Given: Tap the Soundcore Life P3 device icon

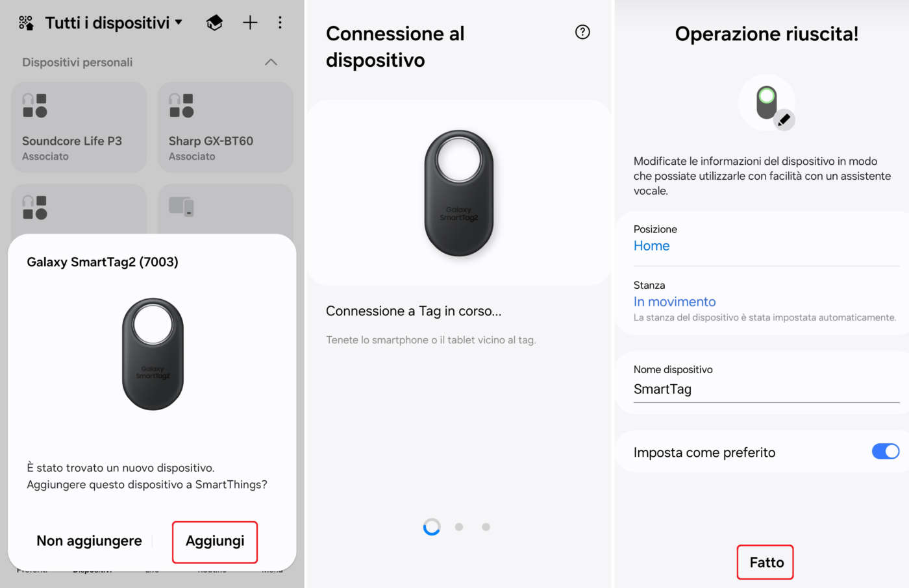Looking at the screenshot, I should pyautogui.click(x=35, y=106).
